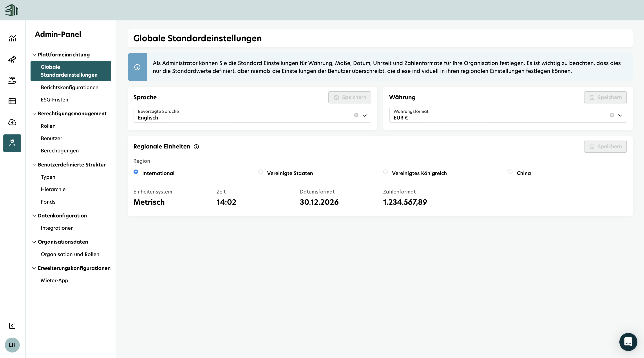Open the analytics dashboard icon
The width and height of the screenshot is (644, 358).
pyautogui.click(x=12, y=38)
